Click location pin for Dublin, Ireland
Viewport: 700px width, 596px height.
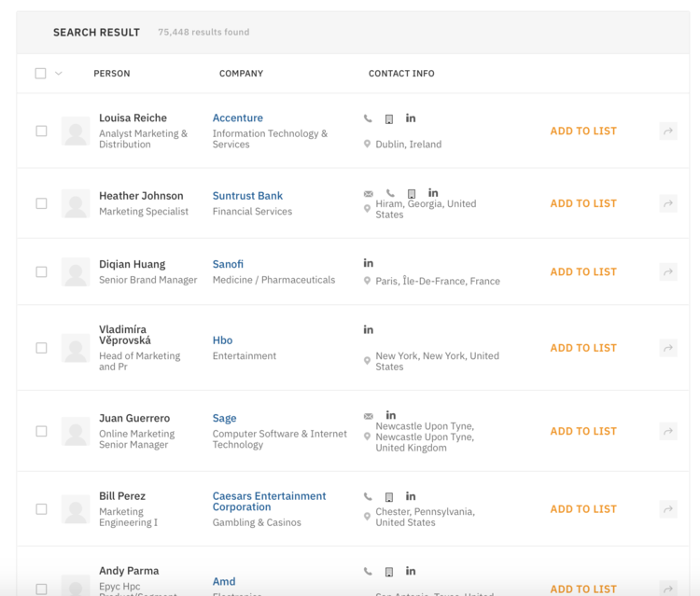tap(367, 144)
